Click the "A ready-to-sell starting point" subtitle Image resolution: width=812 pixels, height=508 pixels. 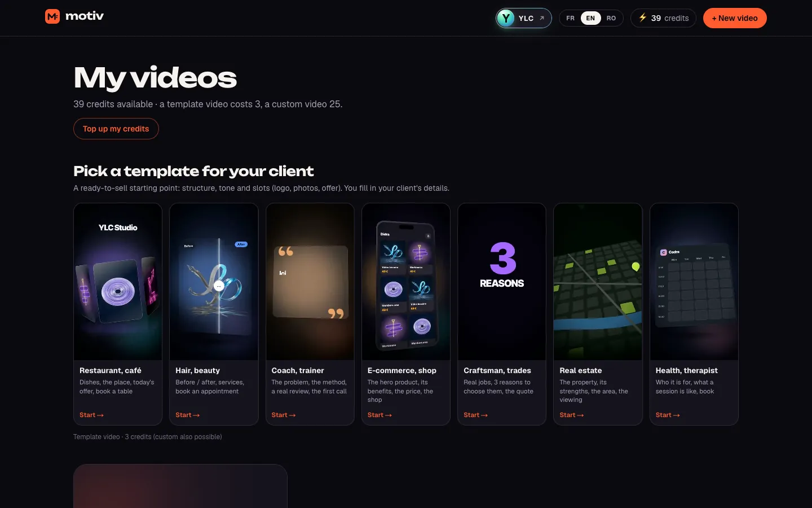[261, 188]
